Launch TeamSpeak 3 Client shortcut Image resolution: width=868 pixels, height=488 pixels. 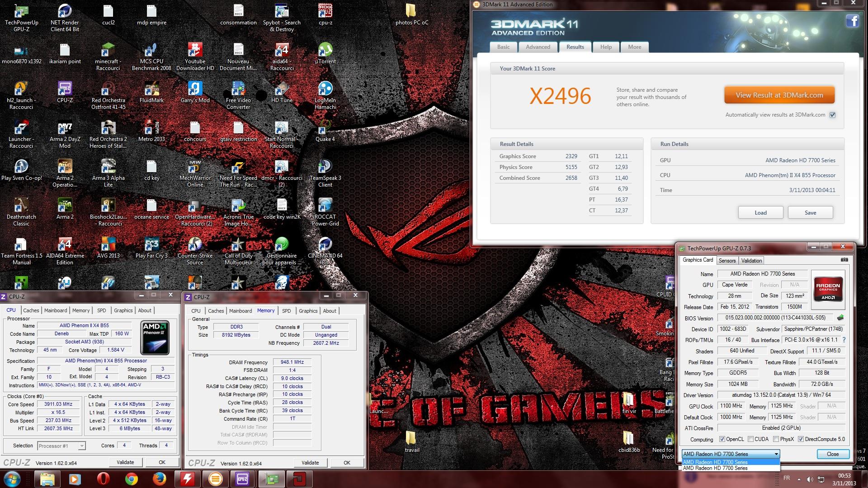[x=325, y=174]
